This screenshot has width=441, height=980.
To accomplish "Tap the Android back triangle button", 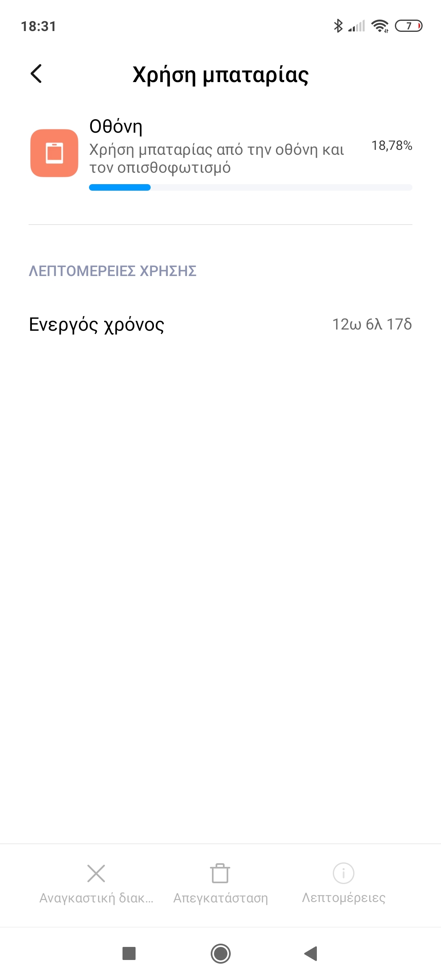I will pos(311,953).
